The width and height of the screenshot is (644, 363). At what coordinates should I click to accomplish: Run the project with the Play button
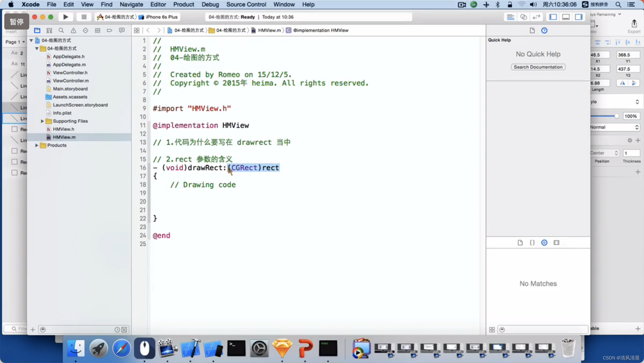point(65,17)
